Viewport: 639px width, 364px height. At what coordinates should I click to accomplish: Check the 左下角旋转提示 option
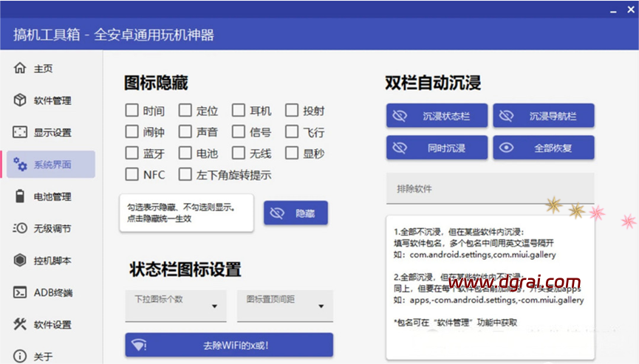pyautogui.click(x=185, y=175)
